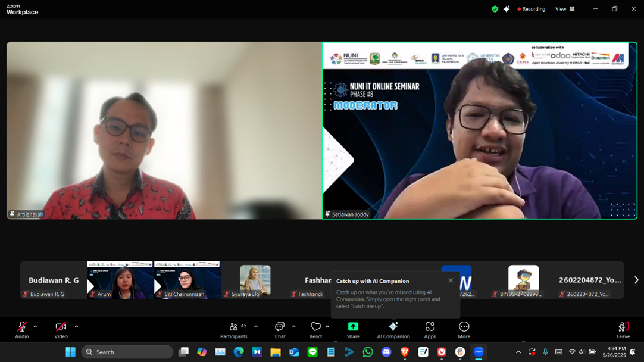Select the Budiawan R. G participant tile
The width and height of the screenshot is (644, 362).
(54, 280)
